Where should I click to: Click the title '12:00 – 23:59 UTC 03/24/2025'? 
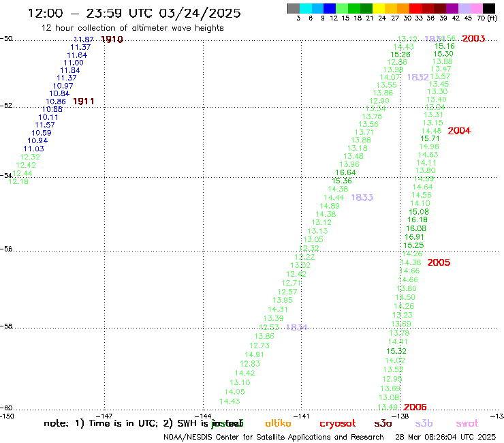pos(134,13)
